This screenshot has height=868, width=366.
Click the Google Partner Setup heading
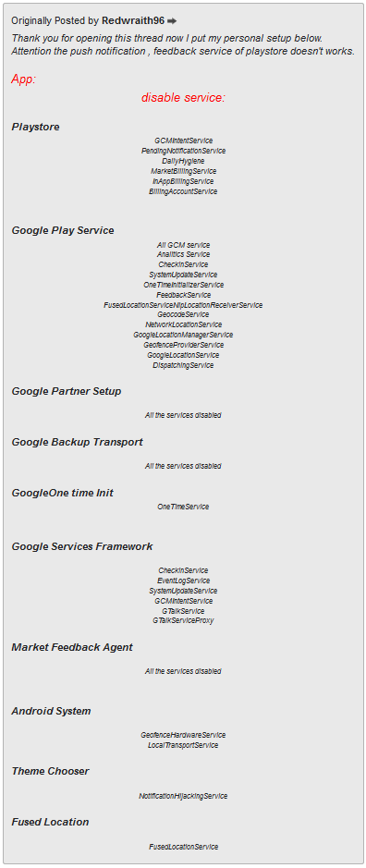click(x=67, y=391)
